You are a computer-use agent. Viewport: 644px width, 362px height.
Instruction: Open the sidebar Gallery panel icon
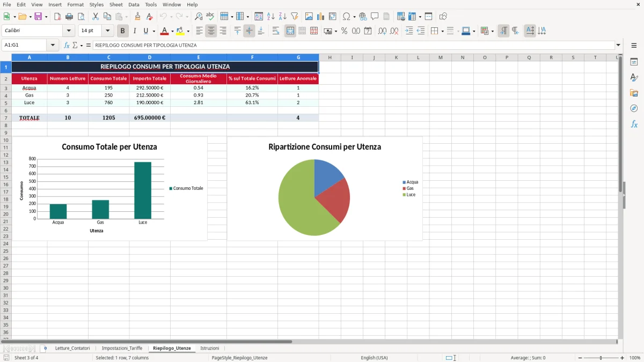tap(634, 93)
